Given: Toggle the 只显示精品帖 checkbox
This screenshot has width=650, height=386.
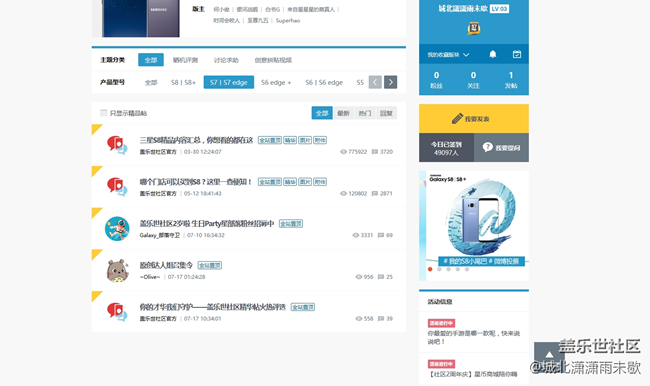Looking at the screenshot, I should tap(104, 113).
